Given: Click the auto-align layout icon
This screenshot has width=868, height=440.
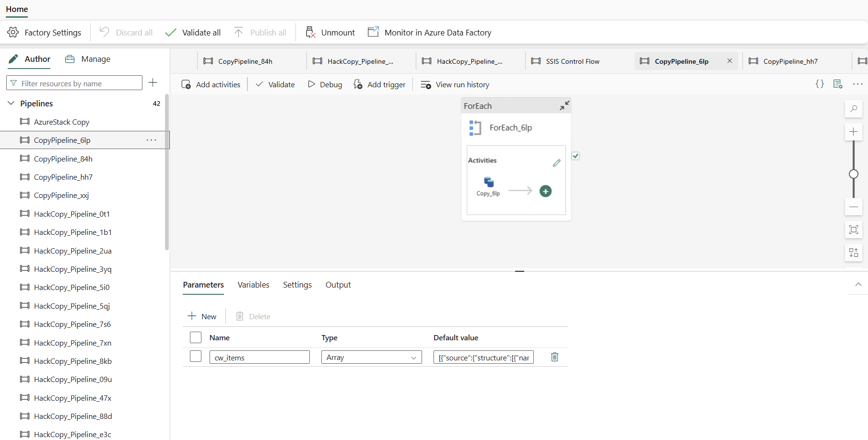Looking at the screenshot, I should click(854, 253).
